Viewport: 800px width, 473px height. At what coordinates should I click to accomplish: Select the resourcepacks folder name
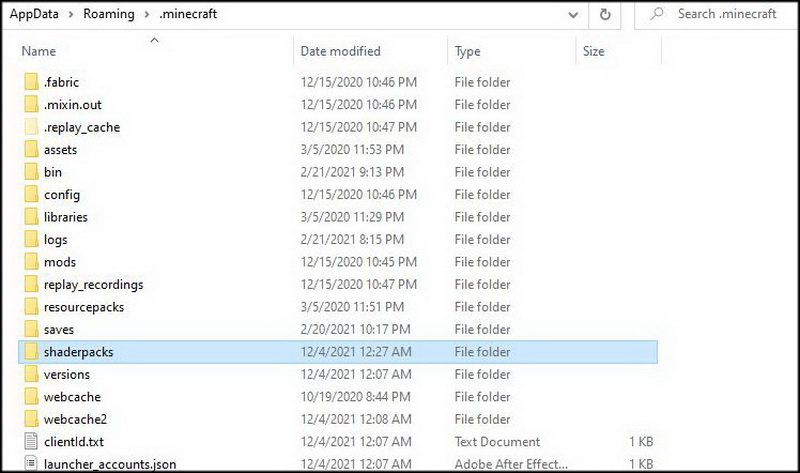point(84,307)
